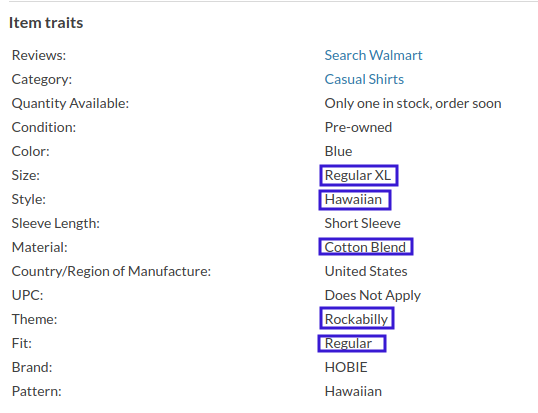Click the Item traits heading
Viewport: 538px width, 413px height.
click(46, 23)
